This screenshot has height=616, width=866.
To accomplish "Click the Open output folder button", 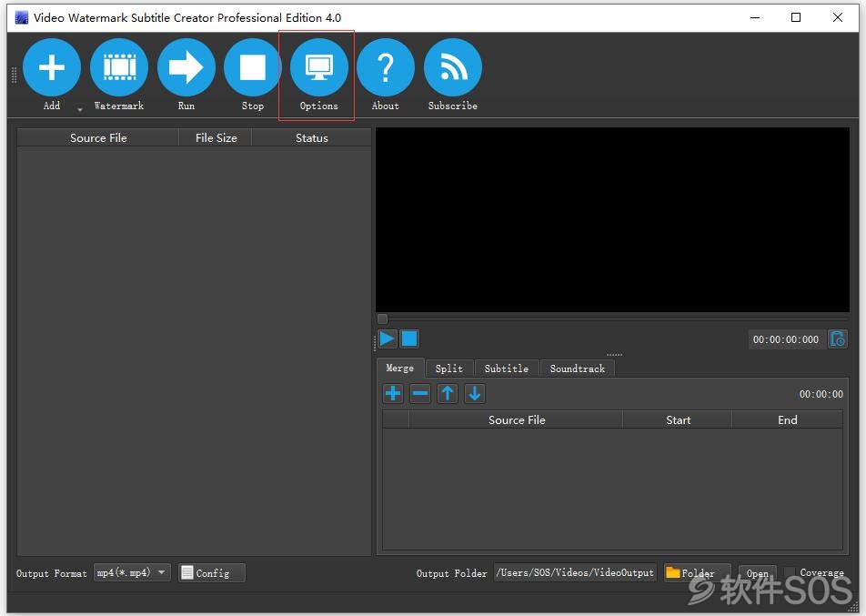I will 757,573.
